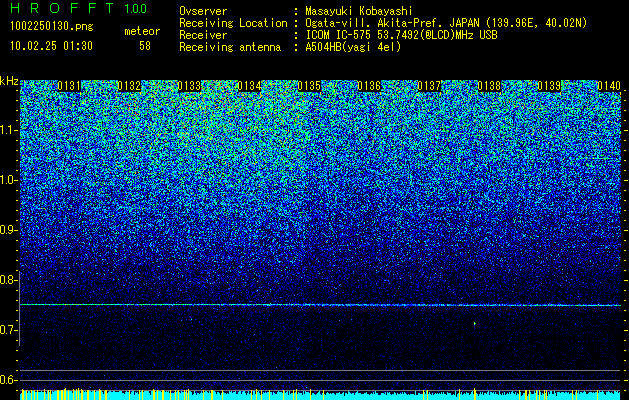Click the green meteor echo dot near 0138
The height and width of the screenshot is (400, 629).
pyautogui.click(x=475, y=323)
